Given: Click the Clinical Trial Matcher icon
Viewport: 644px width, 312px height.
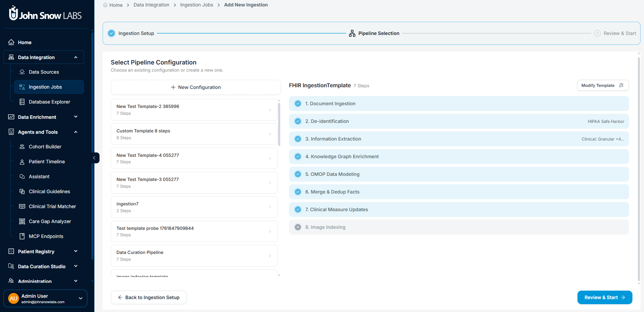Looking at the screenshot, I should click(x=22, y=206).
